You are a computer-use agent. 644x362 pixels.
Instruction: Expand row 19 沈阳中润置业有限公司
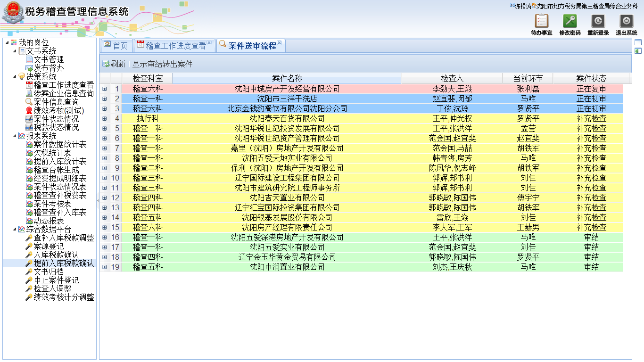pyautogui.click(x=105, y=267)
